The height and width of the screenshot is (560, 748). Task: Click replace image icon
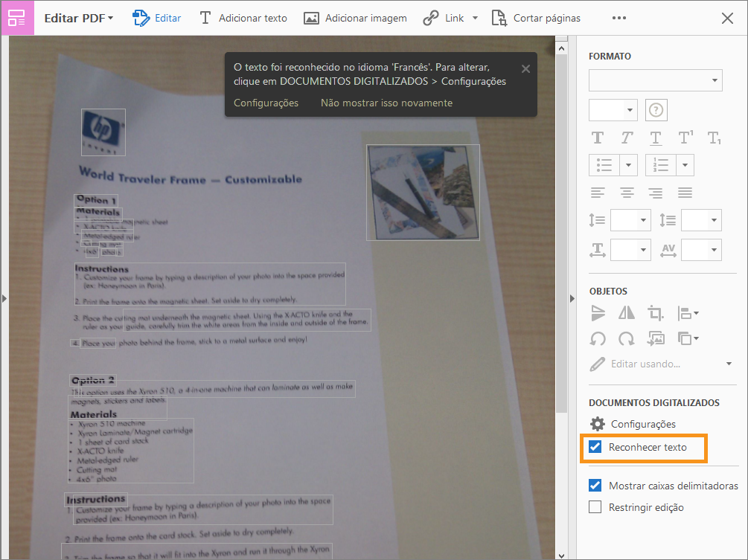656,339
